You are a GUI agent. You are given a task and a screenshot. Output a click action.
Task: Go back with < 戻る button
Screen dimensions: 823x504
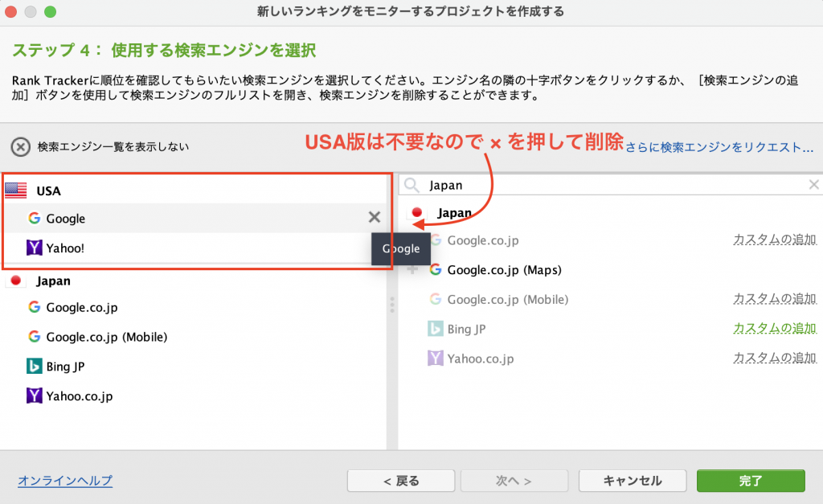401,481
